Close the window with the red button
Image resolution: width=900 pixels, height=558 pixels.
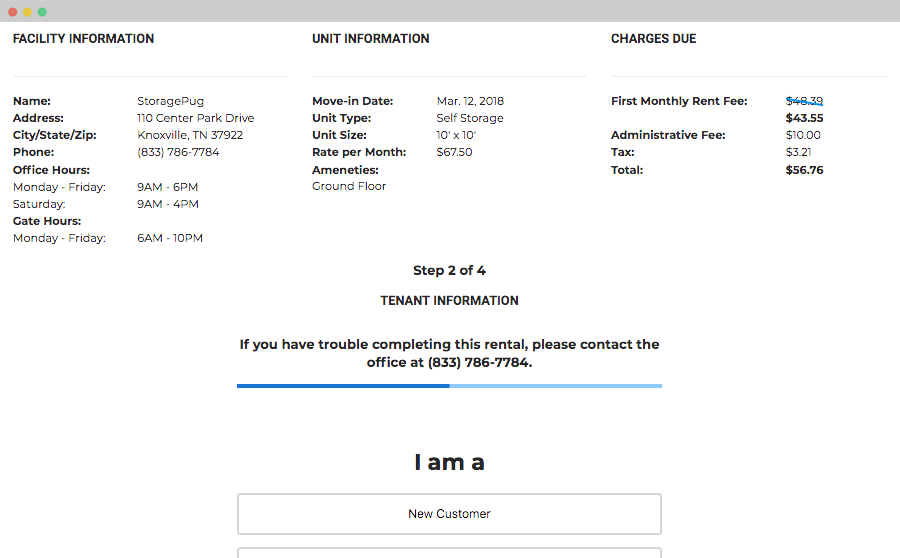pyautogui.click(x=13, y=12)
